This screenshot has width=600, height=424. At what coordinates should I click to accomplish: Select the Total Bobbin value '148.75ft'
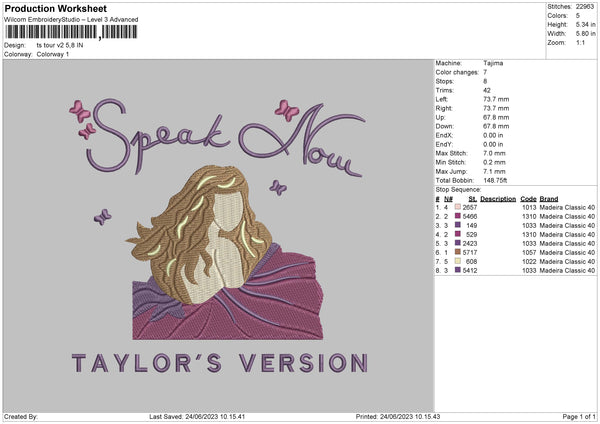(x=495, y=180)
